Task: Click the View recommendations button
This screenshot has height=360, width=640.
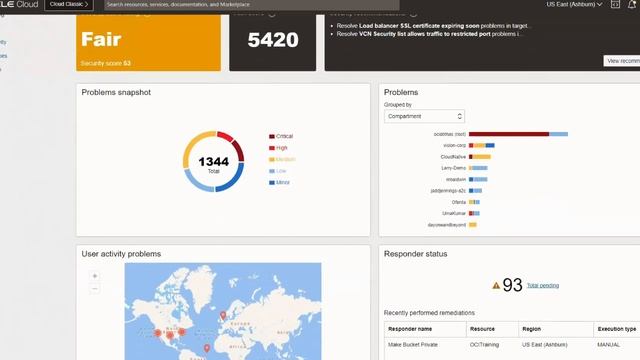Action: (622, 61)
